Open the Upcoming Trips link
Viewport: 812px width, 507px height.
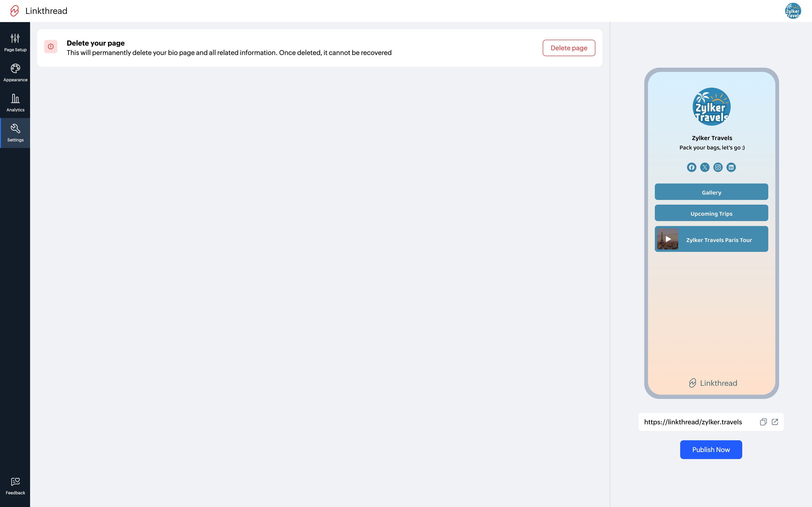point(711,213)
